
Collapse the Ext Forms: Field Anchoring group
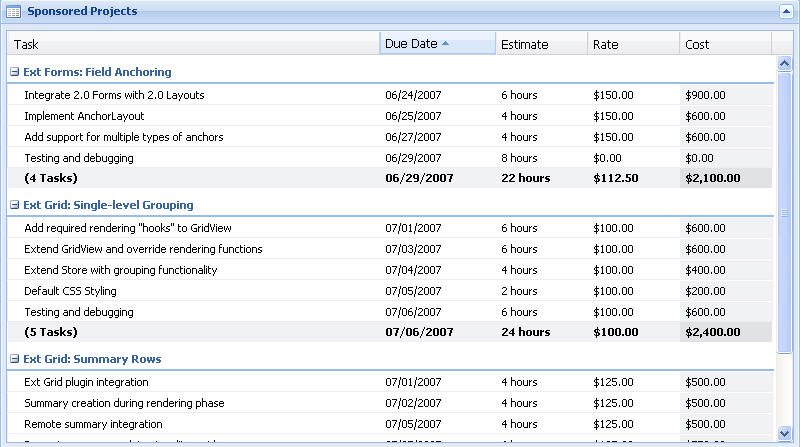[x=15, y=72]
